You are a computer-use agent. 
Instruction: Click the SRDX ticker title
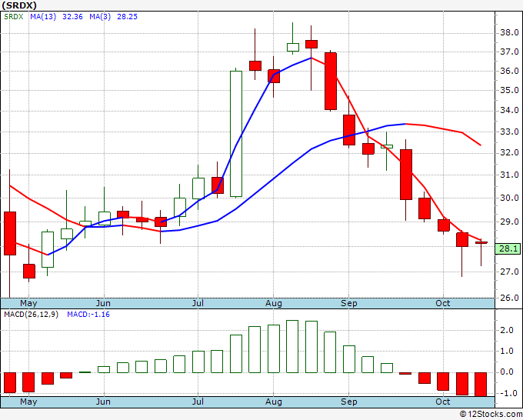pos(19,5)
